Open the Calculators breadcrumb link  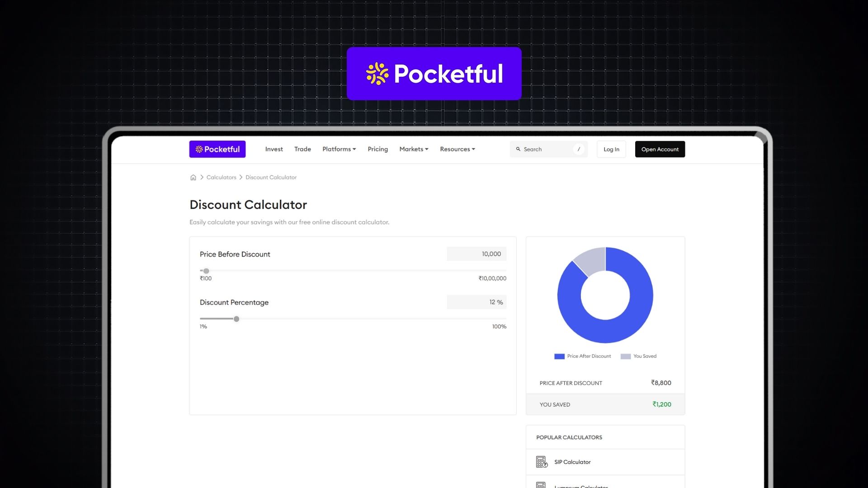pyautogui.click(x=221, y=177)
